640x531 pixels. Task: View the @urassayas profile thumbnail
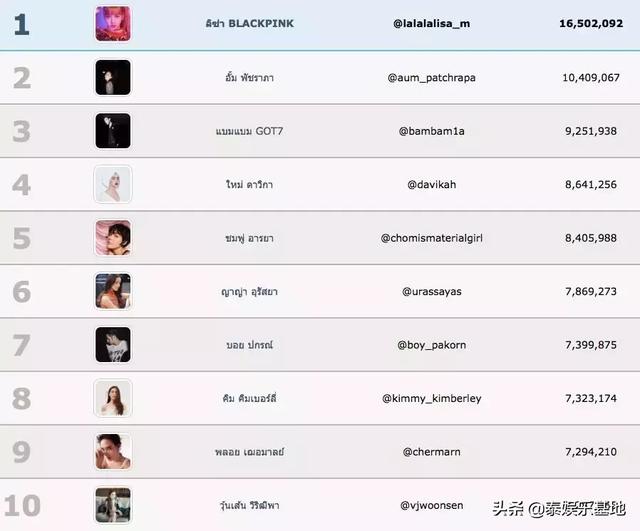coord(113,291)
